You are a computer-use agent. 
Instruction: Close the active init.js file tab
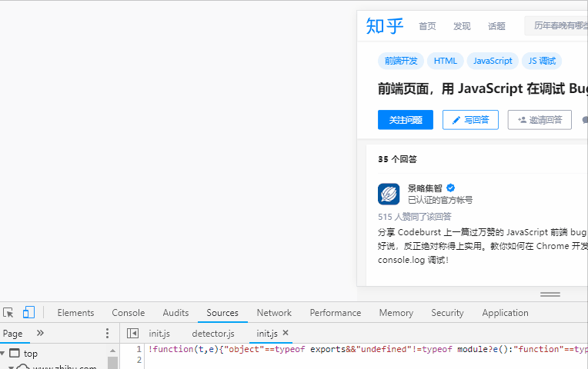[286, 333]
